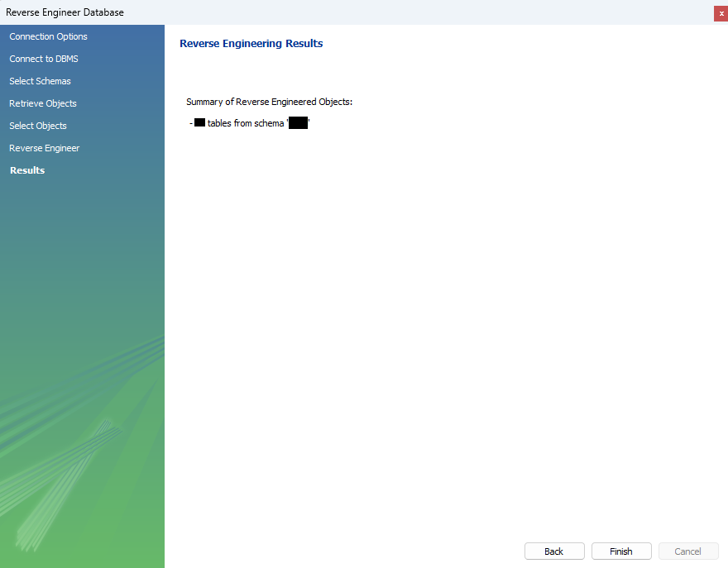Select the Reverse Engineer step
This screenshot has width=728, height=568.
(x=45, y=148)
